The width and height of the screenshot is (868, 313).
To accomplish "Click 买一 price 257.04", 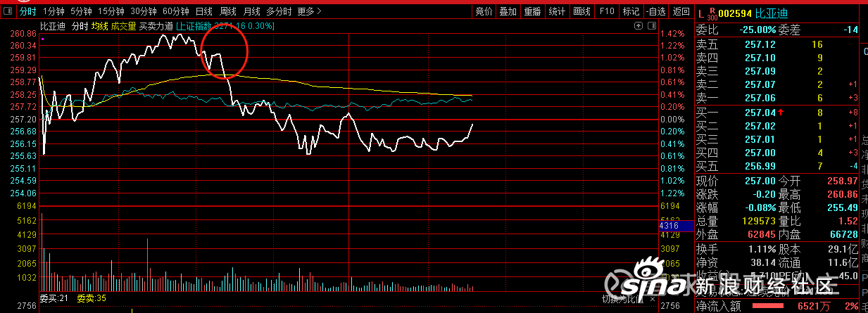I will [760, 113].
